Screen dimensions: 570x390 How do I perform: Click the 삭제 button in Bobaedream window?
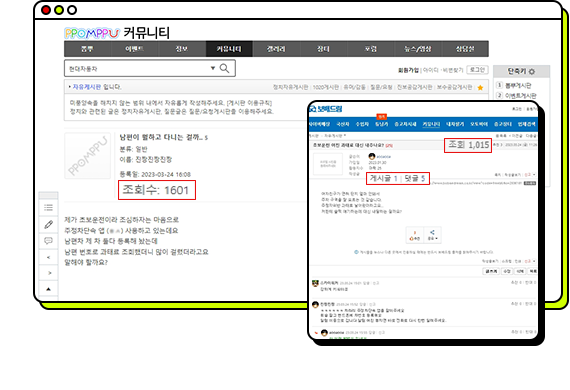point(520,271)
